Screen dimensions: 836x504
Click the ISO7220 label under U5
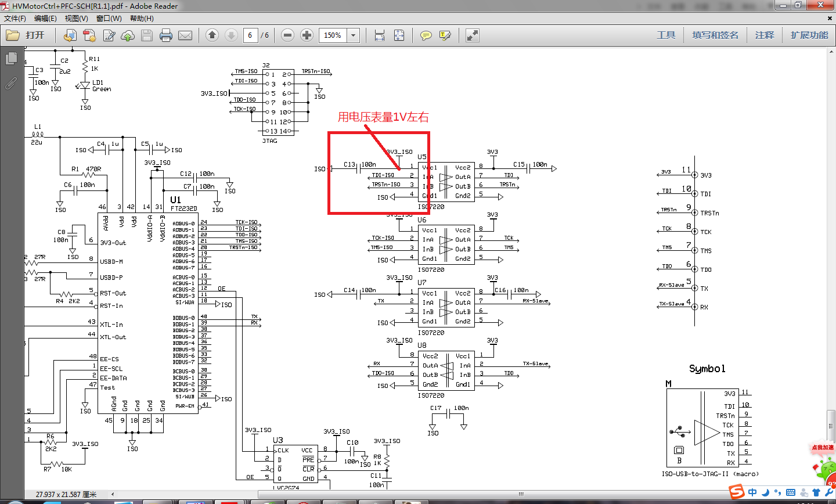[431, 207]
